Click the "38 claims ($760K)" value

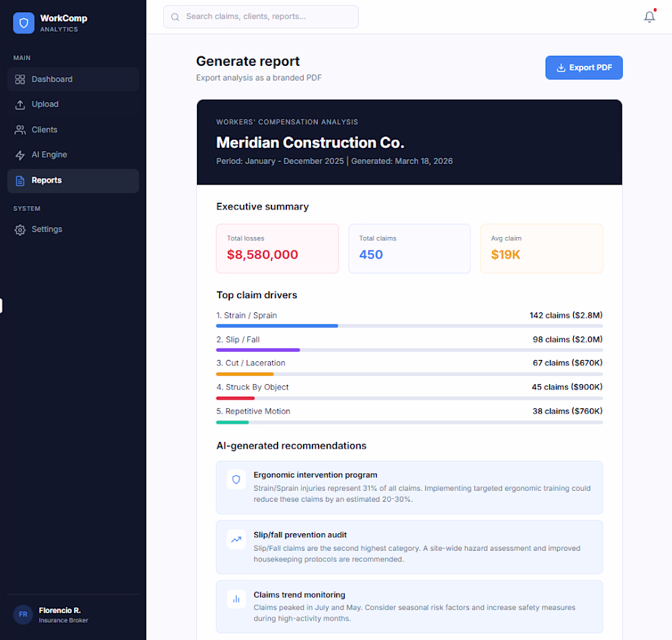pos(567,411)
